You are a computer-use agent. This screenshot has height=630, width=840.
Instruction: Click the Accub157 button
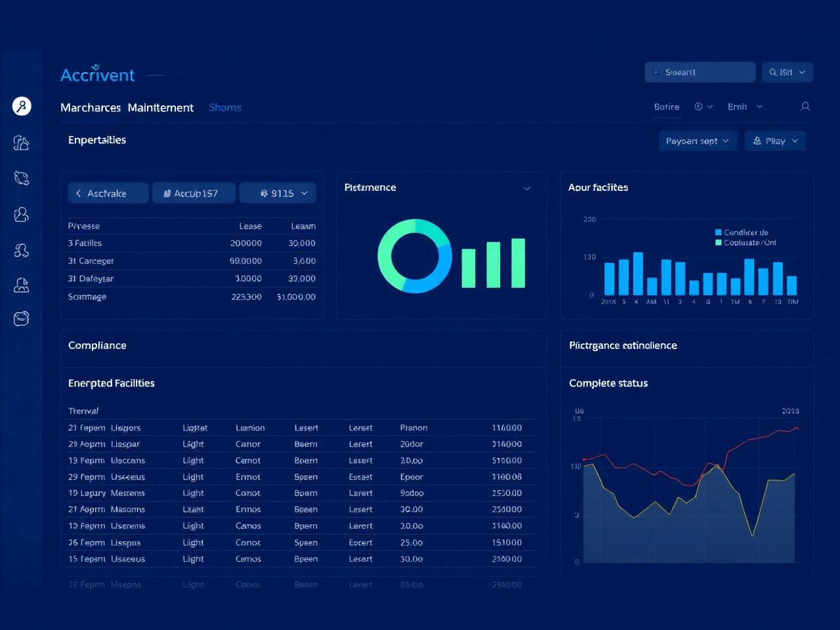click(194, 193)
